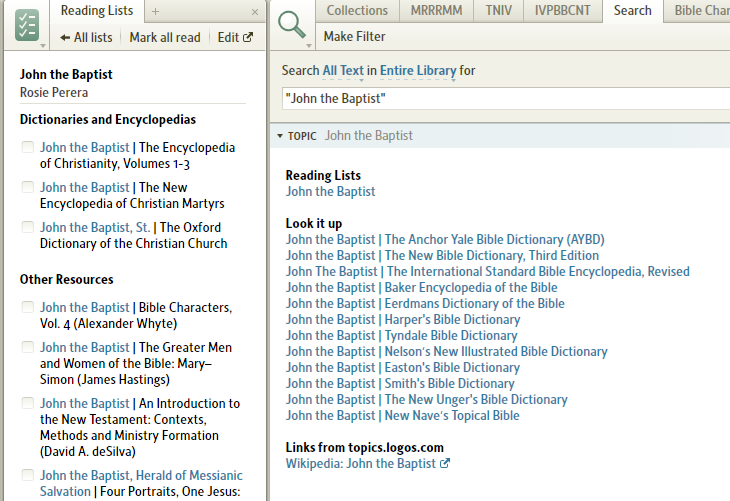The height and width of the screenshot is (501, 730).
Task: Mark all read in reading list
Action: tap(165, 37)
